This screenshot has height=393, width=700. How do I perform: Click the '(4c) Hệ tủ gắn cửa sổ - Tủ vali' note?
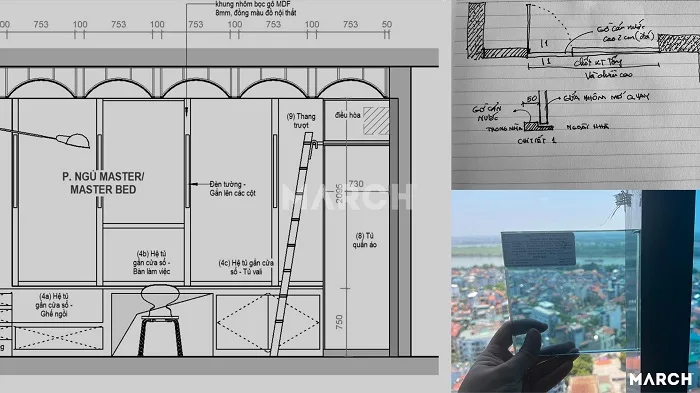(x=246, y=267)
